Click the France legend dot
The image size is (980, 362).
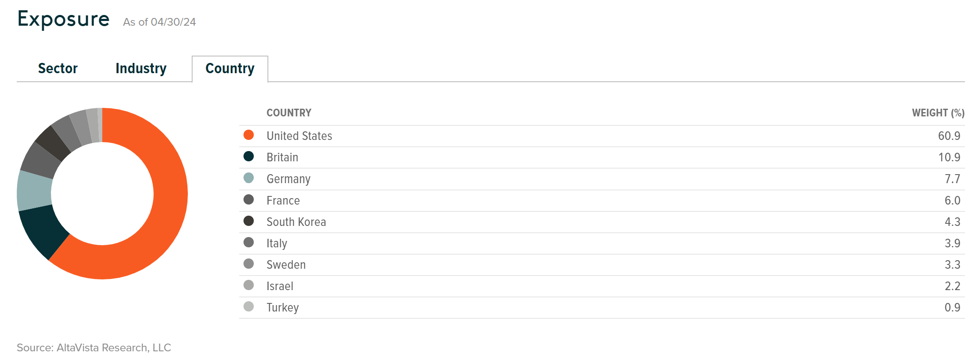point(249,200)
